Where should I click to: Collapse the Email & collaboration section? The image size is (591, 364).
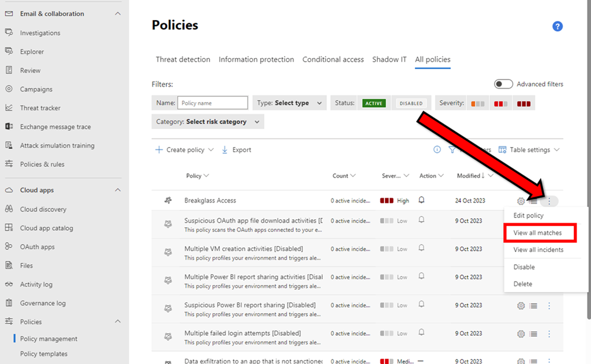[118, 14]
